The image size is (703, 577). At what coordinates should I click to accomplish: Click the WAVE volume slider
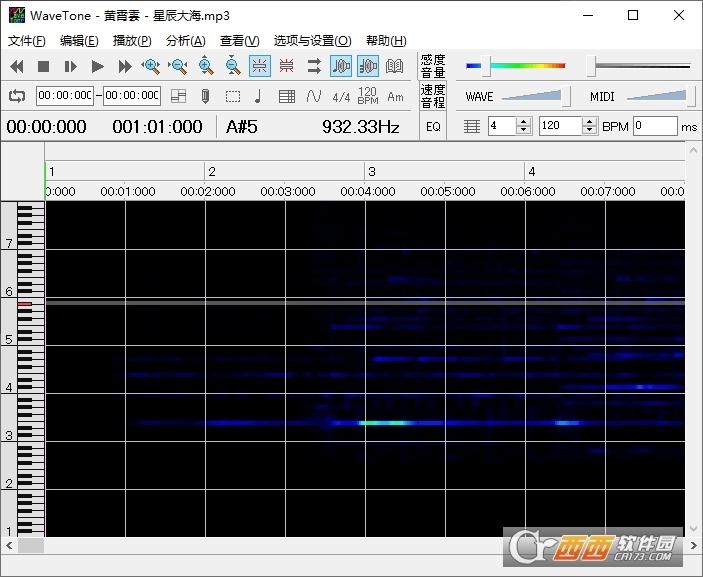[x=536, y=96]
